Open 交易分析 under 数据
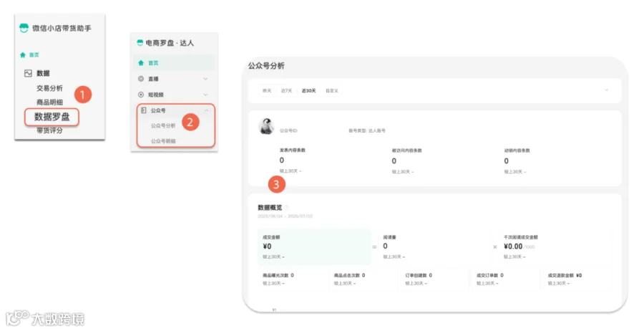This screenshot has width=644, height=331. [49, 88]
